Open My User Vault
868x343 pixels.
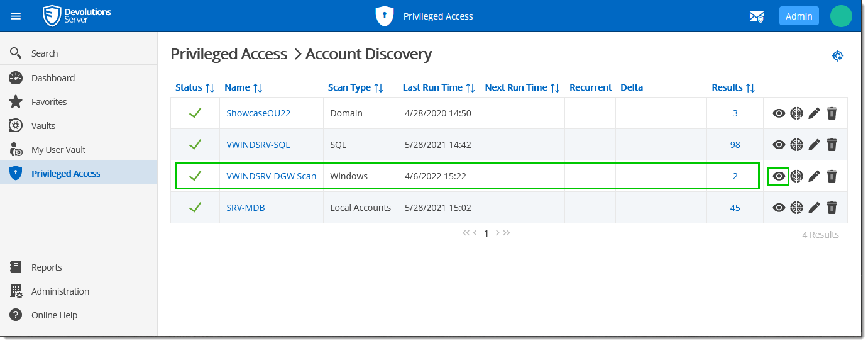pyautogui.click(x=79, y=149)
